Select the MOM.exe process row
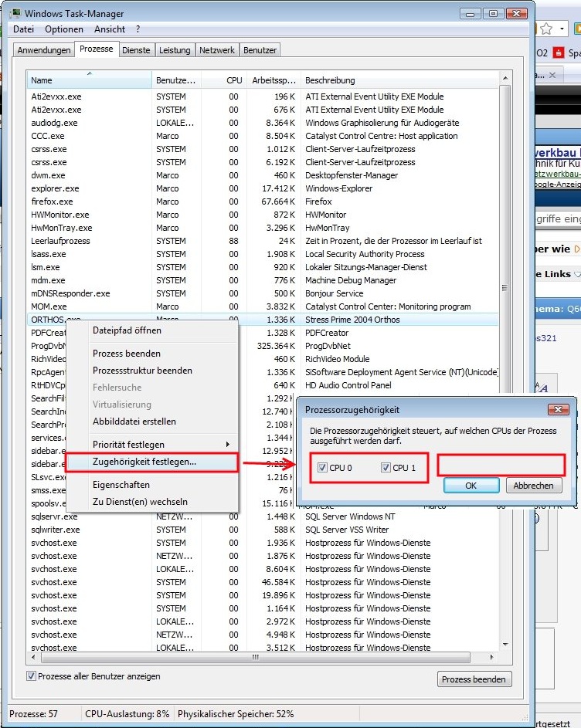The width and height of the screenshot is (581, 728). click(x=263, y=306)
